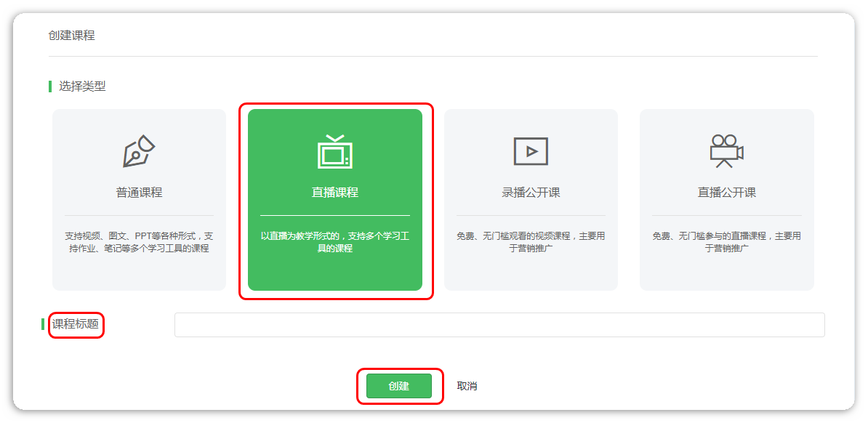
Task: Select the 普通课程 course type title
Action: coord(139,193)
